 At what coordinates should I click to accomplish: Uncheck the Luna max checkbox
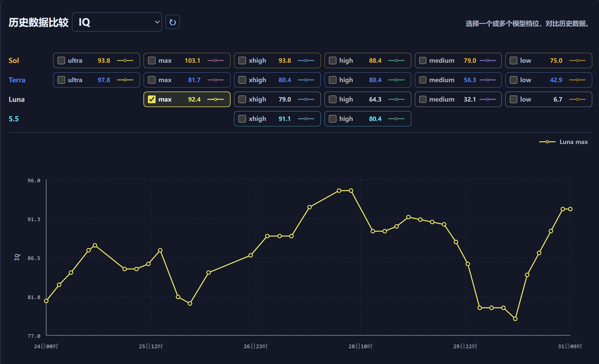tap(152, 99)
